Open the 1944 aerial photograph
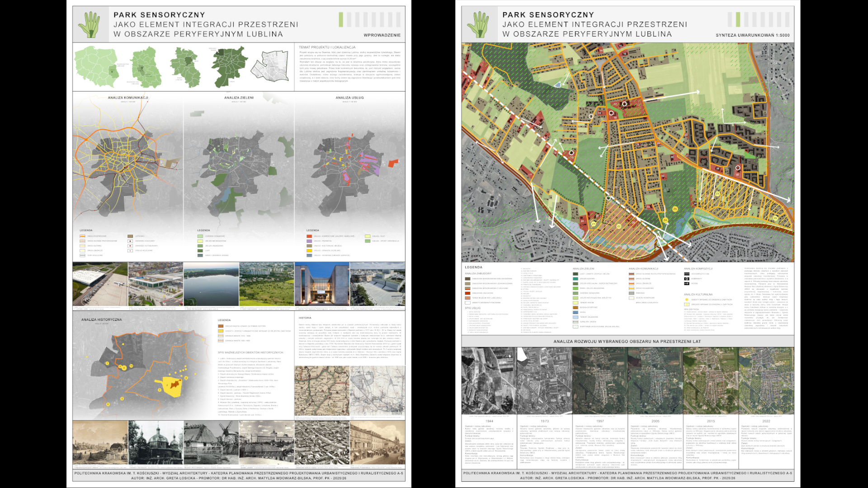This screenshot has height=488, width=868. [489, 380]
